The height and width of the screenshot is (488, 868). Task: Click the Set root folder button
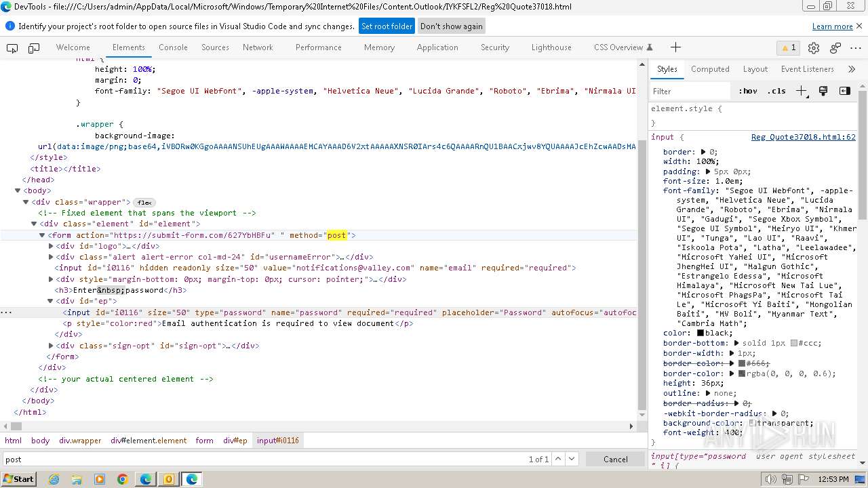click(x=387, y=26)
